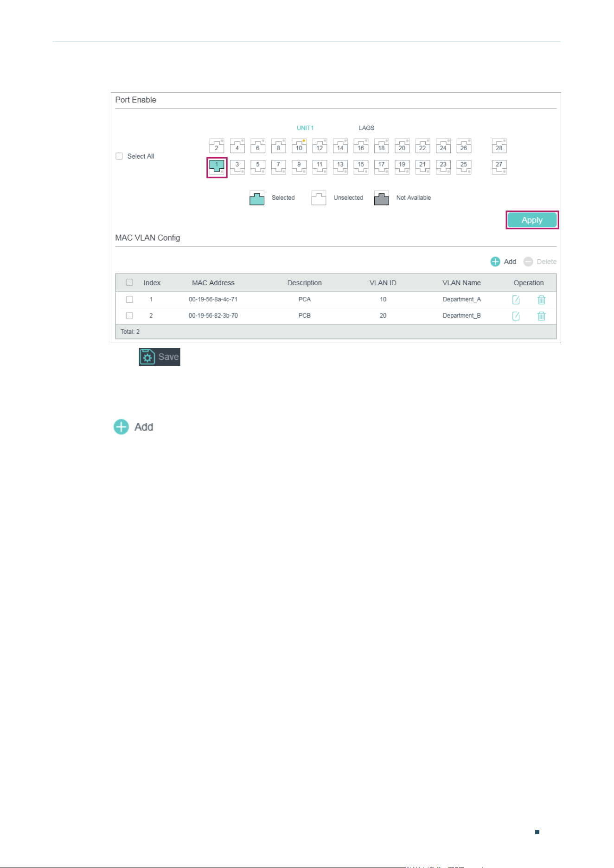Click VLAN ID 20 cell

(383, 316)
